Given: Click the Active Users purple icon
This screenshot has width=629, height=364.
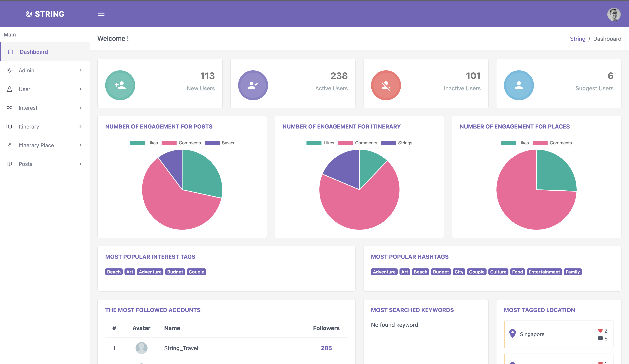Looking at the screenshot, I should pyautogui.click(x=253, y=85).
